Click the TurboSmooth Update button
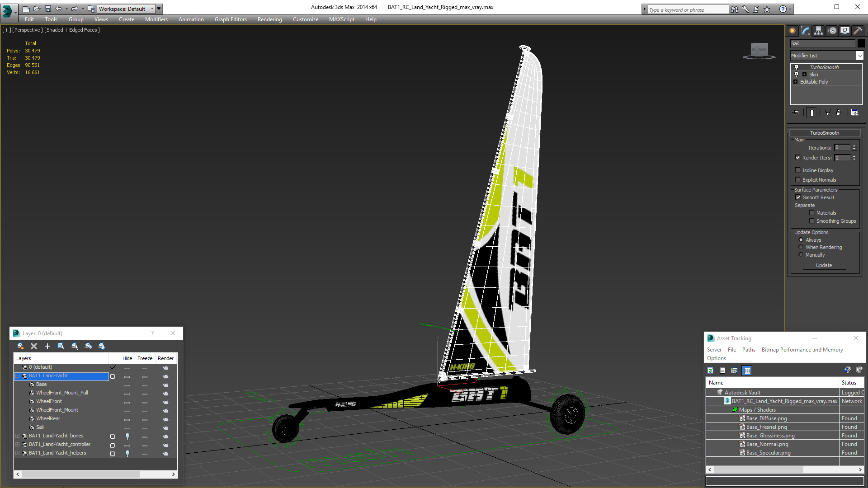The height and width of the screenshot is (488, 868). (824, 265)
